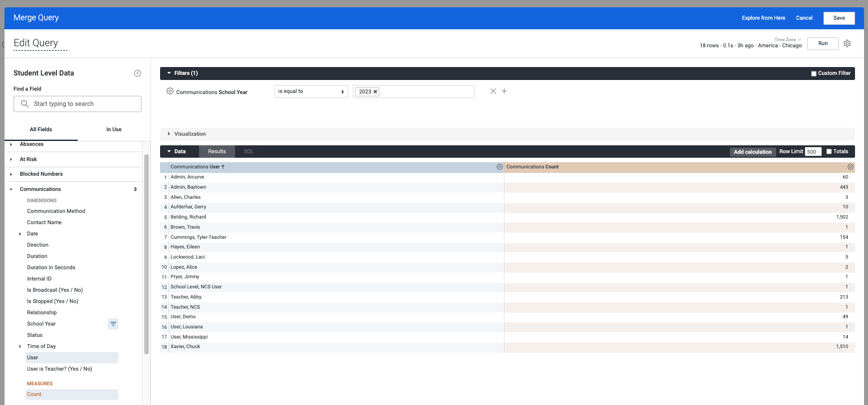This screenshot has height=405, width=868.
Task: Open the query settings gear beside Run
Action: click(847, 43)
